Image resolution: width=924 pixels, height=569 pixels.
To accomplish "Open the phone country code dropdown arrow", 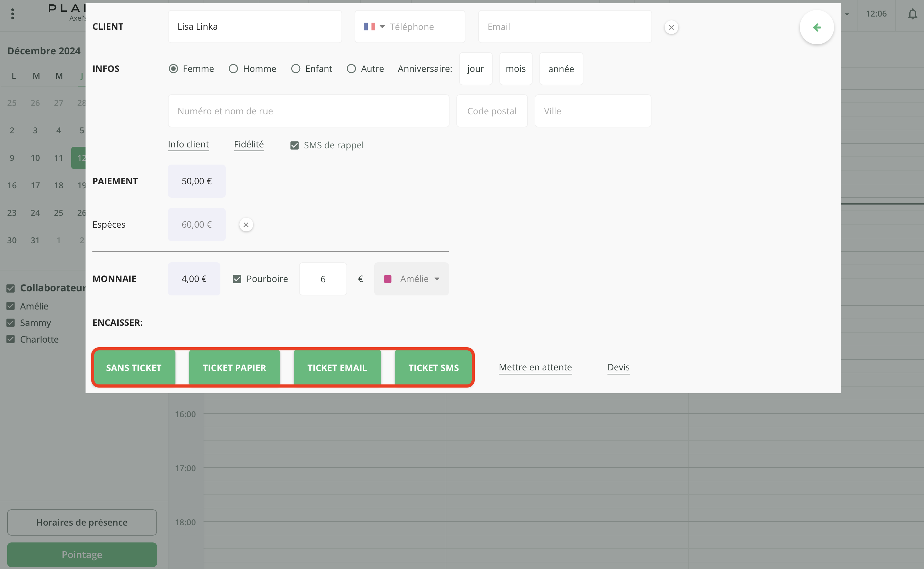I will tap(382, 27).
